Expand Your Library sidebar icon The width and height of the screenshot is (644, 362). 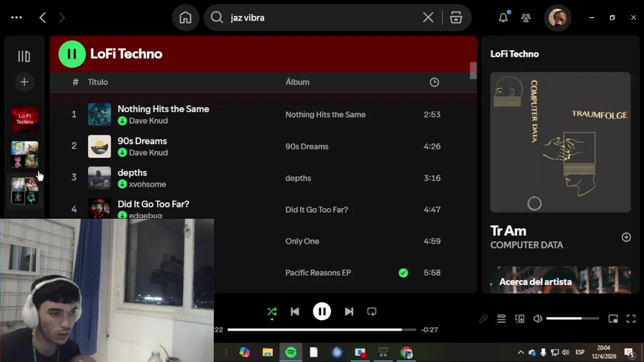[24, 56]
